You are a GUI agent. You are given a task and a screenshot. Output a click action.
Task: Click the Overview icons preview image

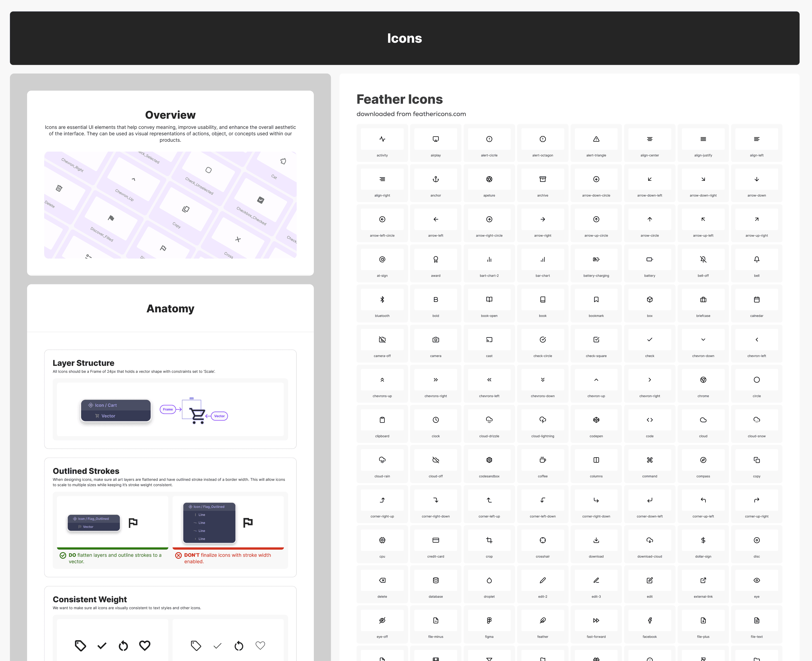click(170, 205)
